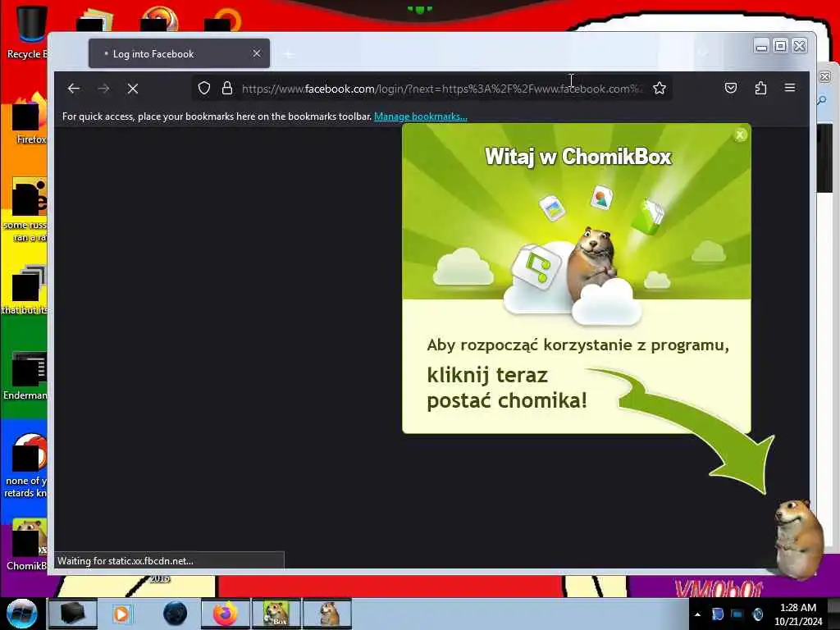The height and width of the screenshot is (630, 840).
Task: Open the black box taskbar icon
Action: (73, 614)
